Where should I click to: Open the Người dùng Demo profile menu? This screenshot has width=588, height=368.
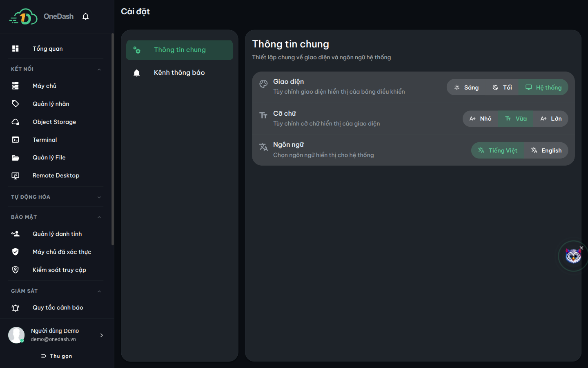(57, 335)
